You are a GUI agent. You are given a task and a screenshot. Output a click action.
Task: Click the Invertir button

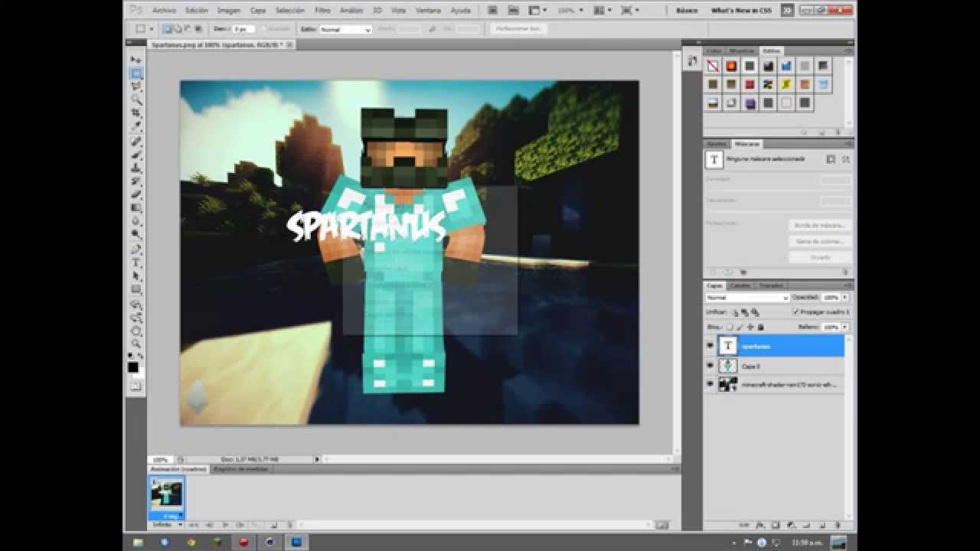click(x=820, y=258)
